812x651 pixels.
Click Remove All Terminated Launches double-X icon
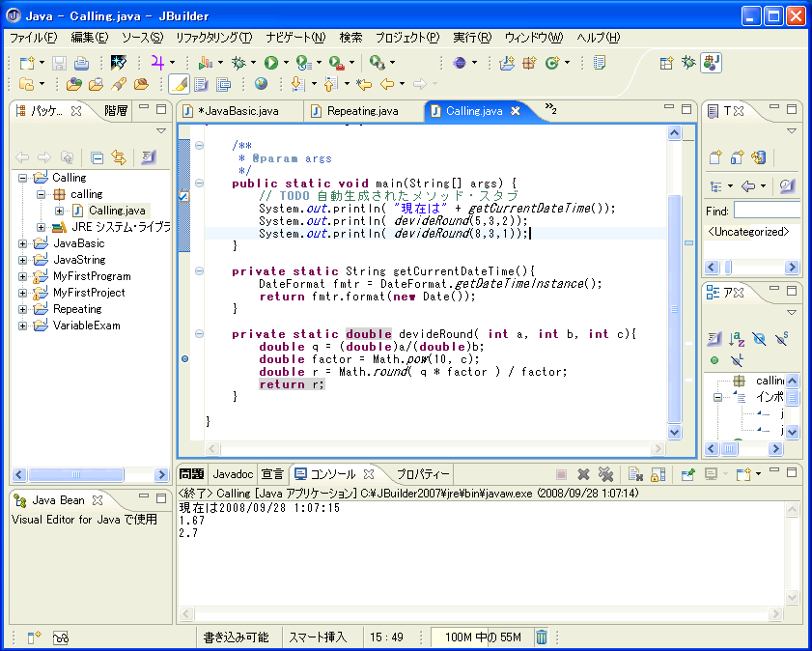(605, 474)
